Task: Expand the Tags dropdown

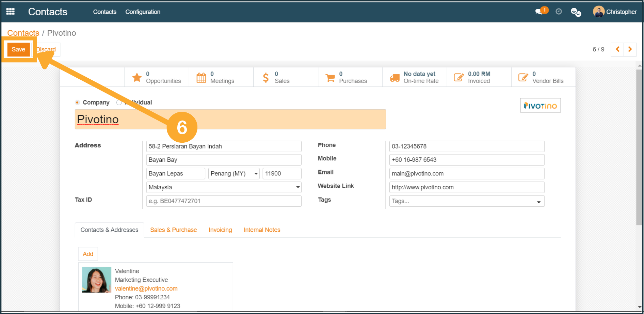Action: [x=538, y=202]
